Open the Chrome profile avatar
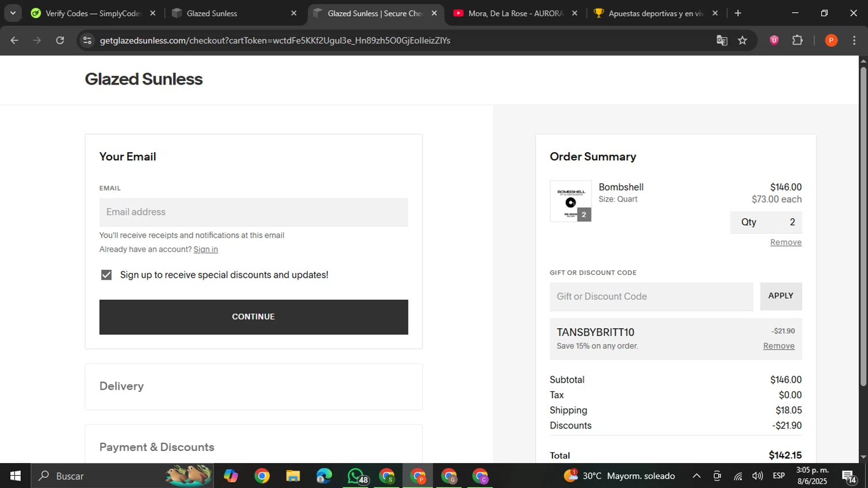Image resolution: width=868 pixels, height=488 pixels. point(831,40)
